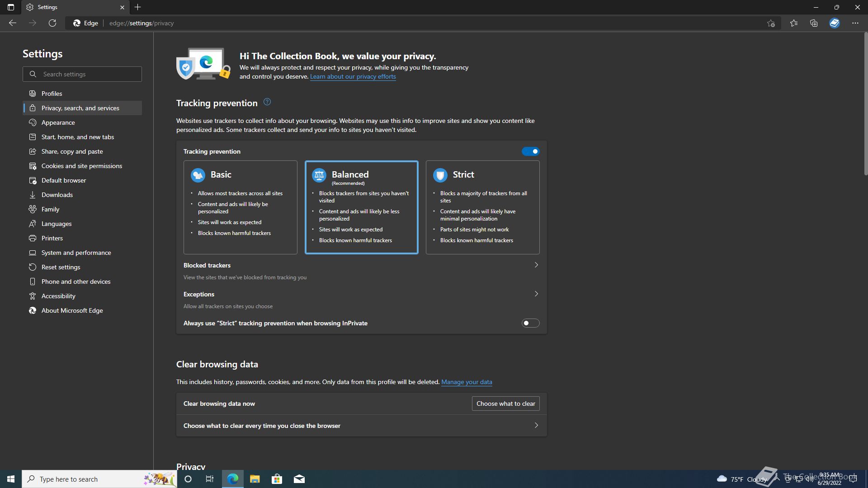
Task: Open Microsoft Store from taskbar
Action: point(277,479)
